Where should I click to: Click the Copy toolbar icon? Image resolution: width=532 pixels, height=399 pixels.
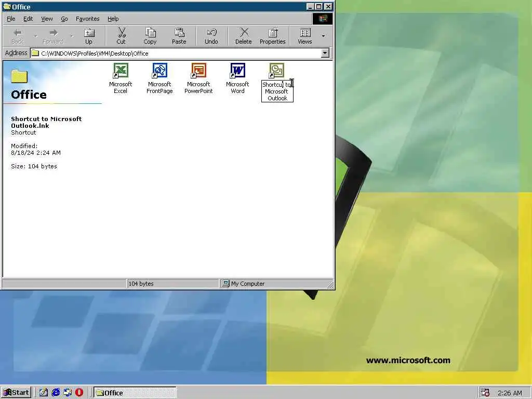pyautogui.click(x=150, y=33)
